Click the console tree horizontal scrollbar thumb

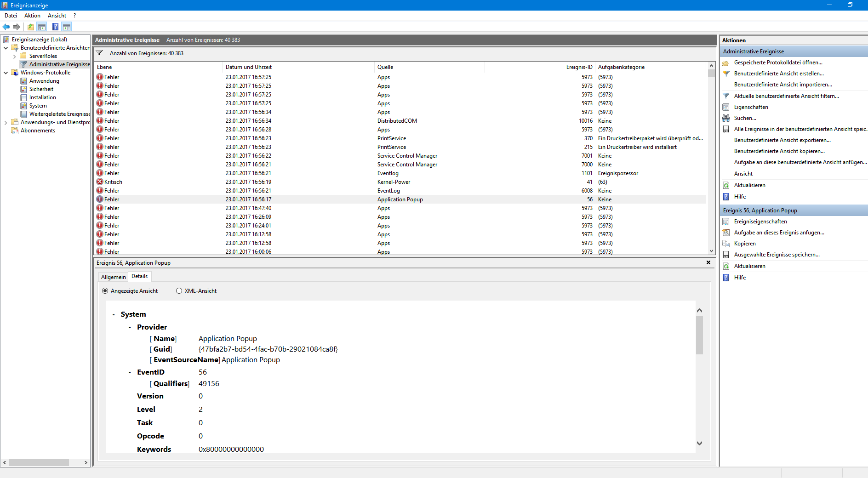pos(39,462)
